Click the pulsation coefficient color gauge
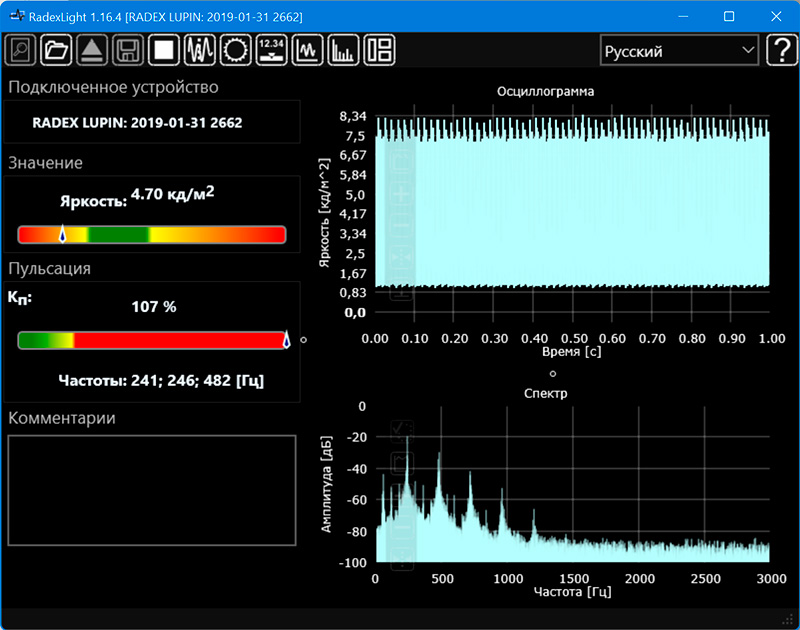The width and height of the screenshot is (800, 630). (152, 341)
